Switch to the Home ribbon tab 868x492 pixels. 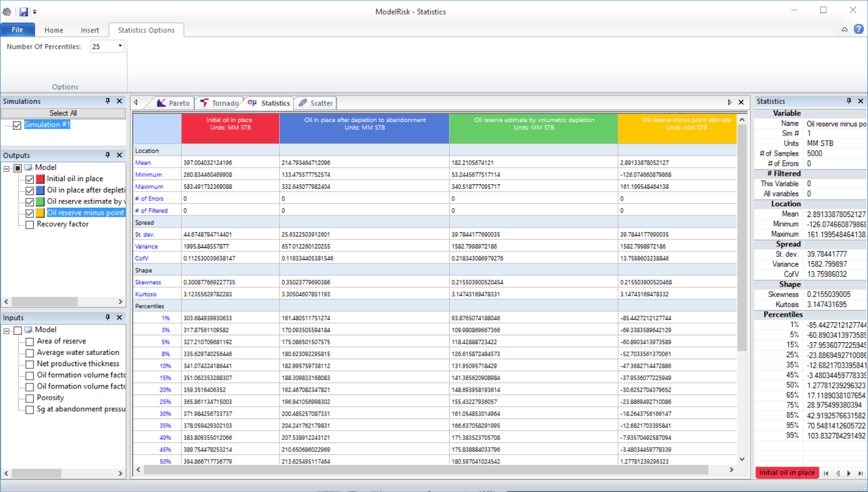pyautogui.click(x=53, y=30)
